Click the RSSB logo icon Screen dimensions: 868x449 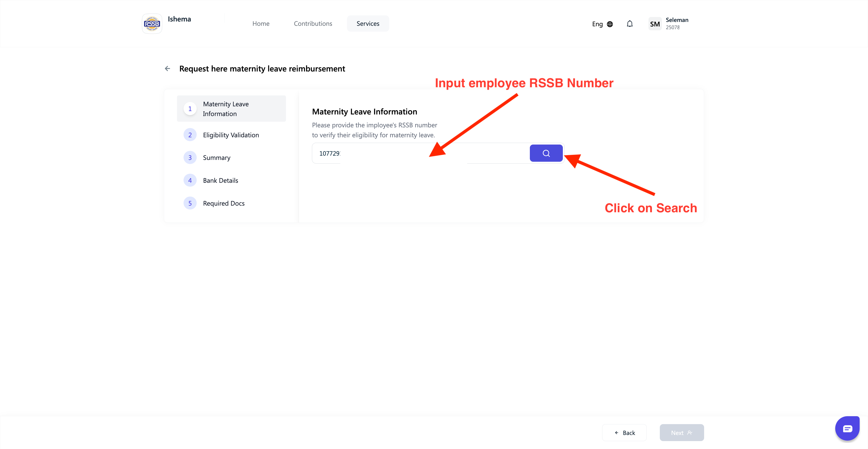152,24
